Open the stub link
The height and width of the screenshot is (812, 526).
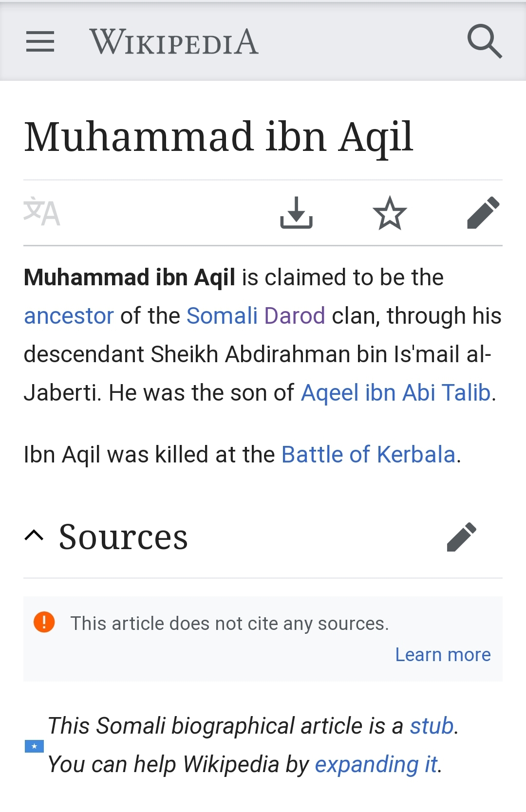coord(432,726)
